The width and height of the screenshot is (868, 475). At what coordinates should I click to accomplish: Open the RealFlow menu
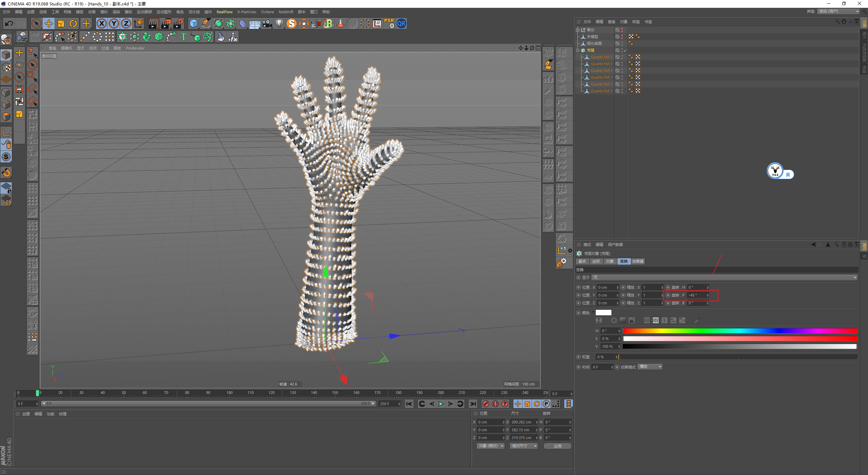pyautogui.click(x=224, y=12)
